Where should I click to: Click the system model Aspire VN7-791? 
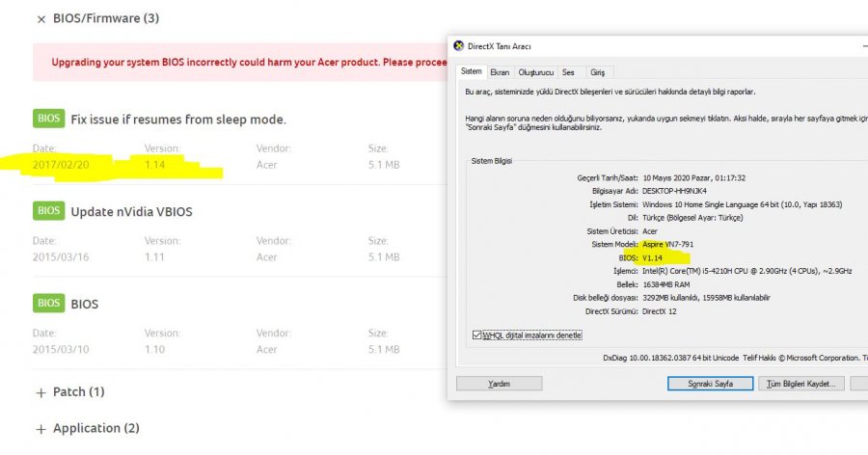668,244
